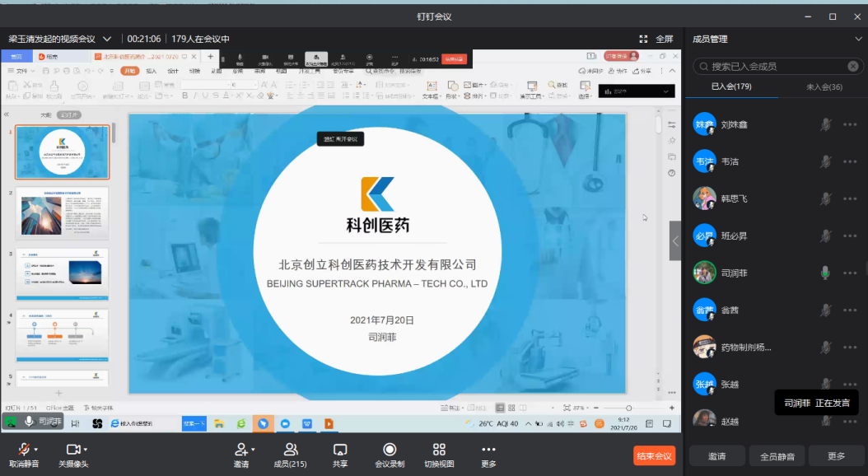Screen dimensions: 868x476
Task: Clear the member search box with X icon
Action: coord(853,67)
